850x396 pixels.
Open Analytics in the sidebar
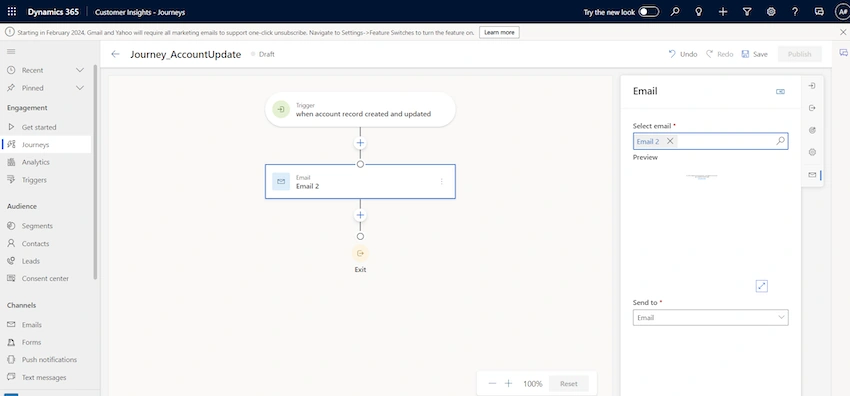(46, 162)
